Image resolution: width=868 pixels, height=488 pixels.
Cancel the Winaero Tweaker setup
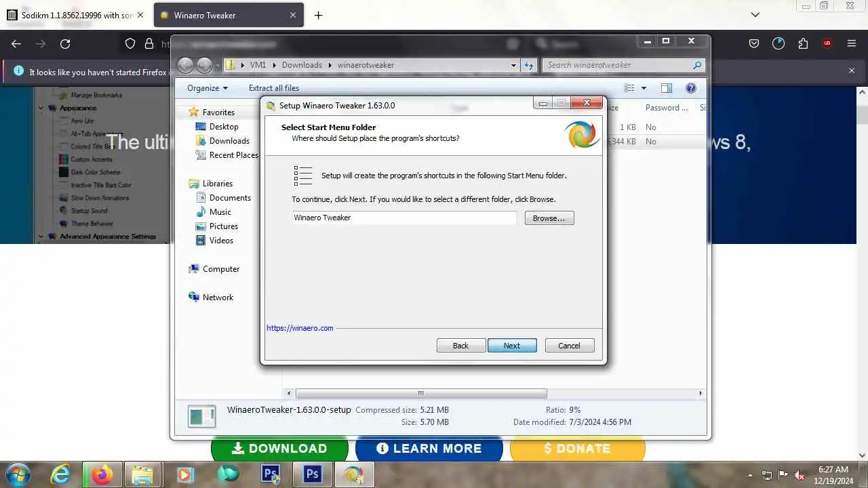(570, 346)
